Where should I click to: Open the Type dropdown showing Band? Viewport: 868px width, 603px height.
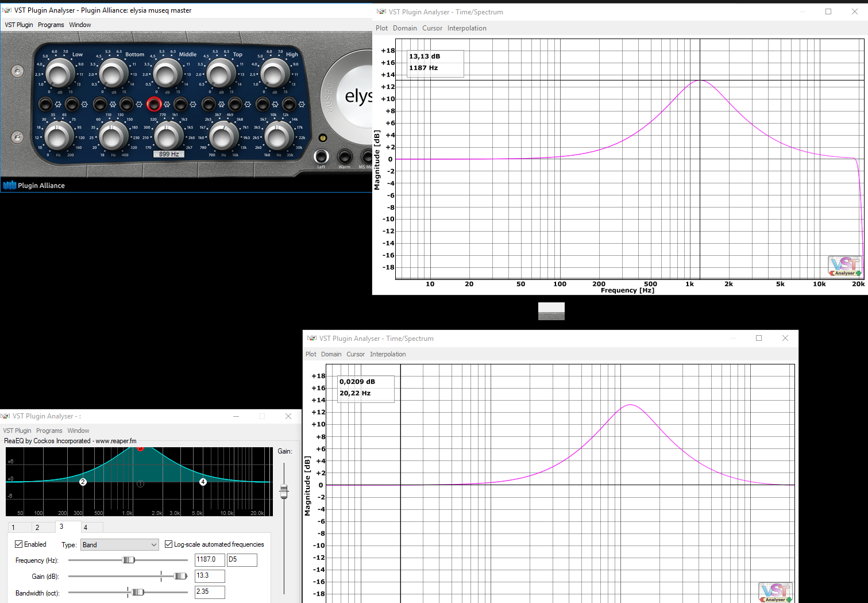(119, 544)
